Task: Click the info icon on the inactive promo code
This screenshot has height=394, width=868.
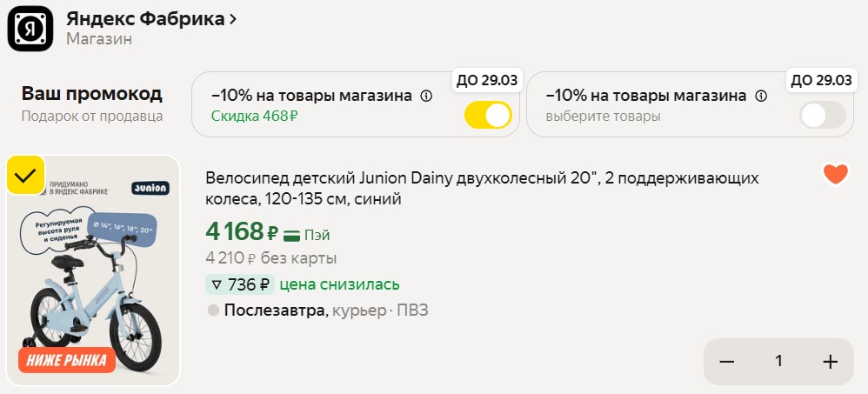Action: pos(761,96)
